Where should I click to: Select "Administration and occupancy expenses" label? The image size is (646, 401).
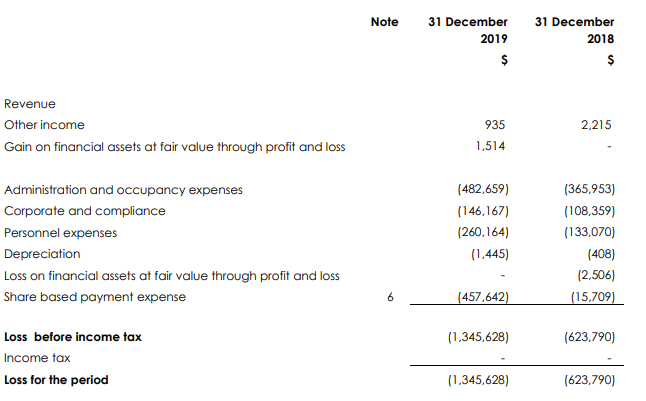pos(123,189)
